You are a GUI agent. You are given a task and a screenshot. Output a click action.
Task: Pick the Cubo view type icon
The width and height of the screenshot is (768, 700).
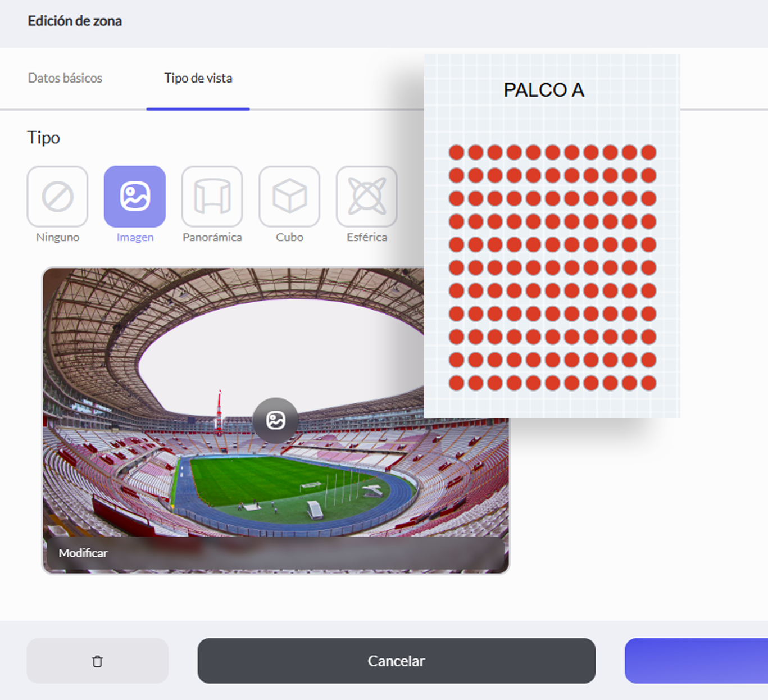[289, 197]
